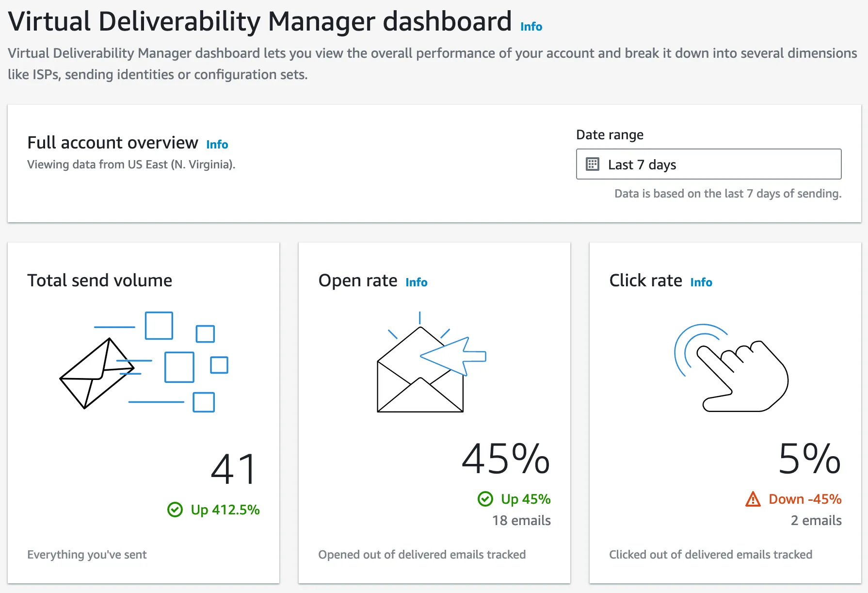Click the Up 412.5% trend text

click(225, 510)
